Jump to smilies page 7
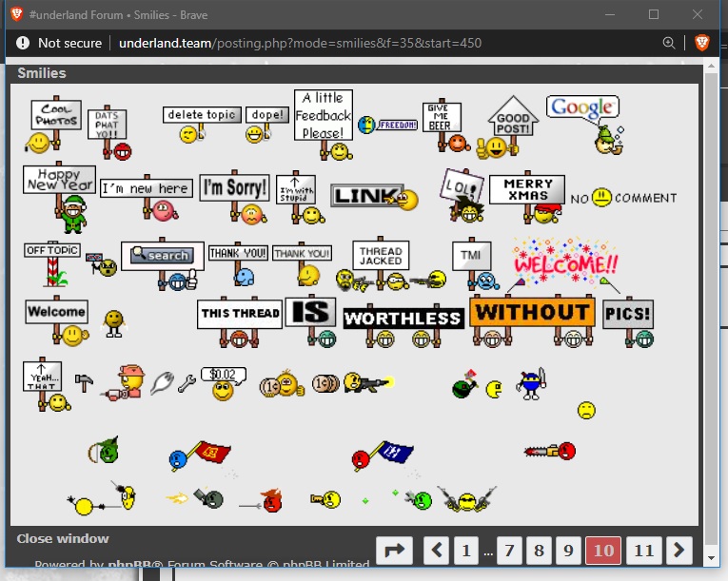 coord(509,550)
